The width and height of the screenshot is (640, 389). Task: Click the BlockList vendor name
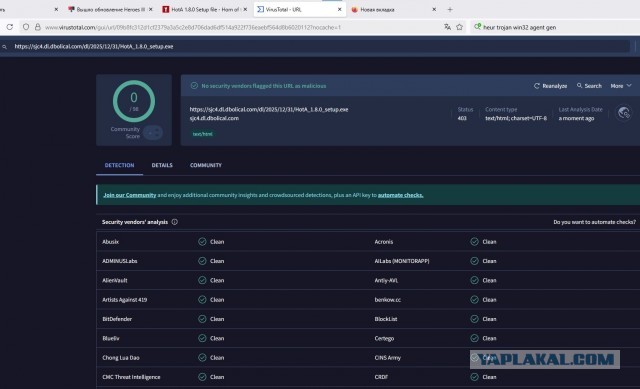click(x=386, y=319)
